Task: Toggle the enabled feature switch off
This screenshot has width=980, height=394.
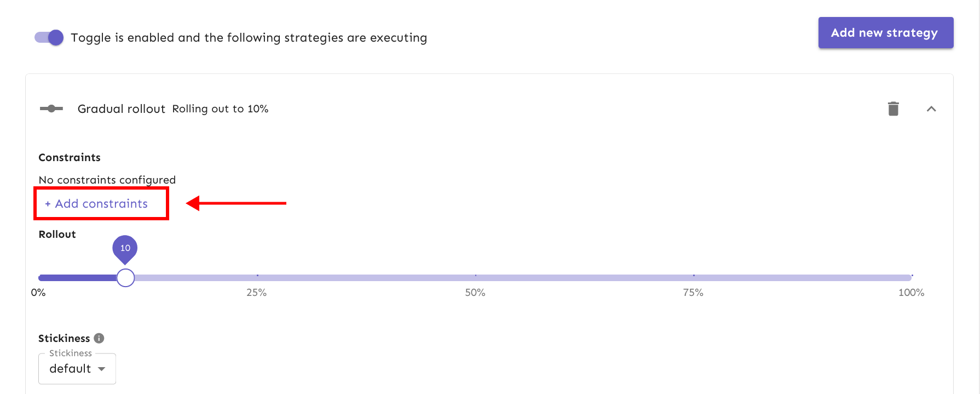Action: pyautogui.click(x=49, y=37)
